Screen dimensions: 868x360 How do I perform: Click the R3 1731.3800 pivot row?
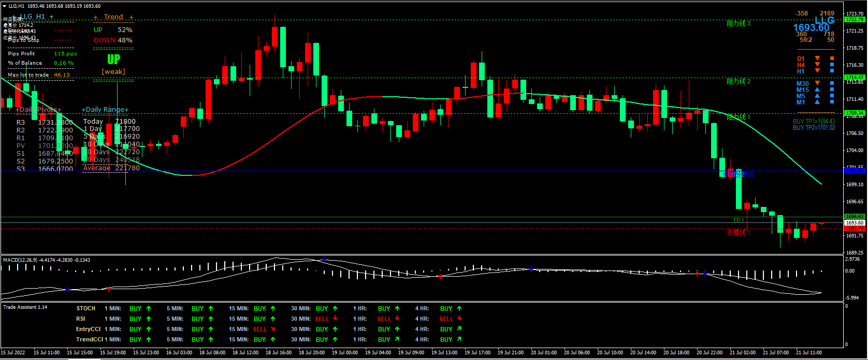(x=45, y=123)
